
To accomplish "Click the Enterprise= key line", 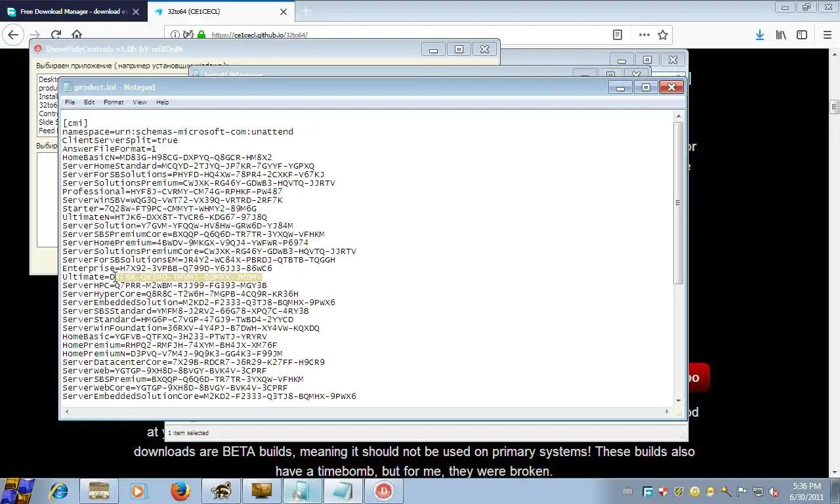I will coord(167,268).
